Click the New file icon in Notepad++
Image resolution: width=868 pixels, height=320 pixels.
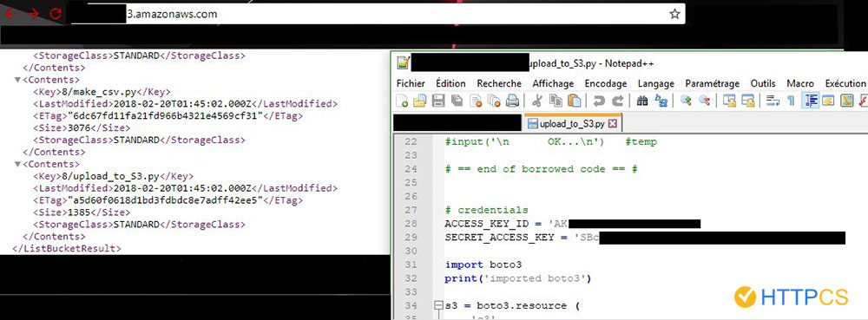click(403, 101)
